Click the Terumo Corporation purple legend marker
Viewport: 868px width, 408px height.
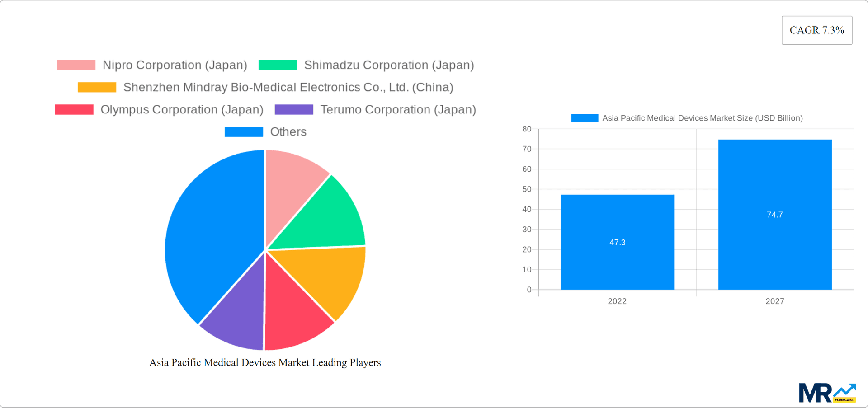(294, 109)
